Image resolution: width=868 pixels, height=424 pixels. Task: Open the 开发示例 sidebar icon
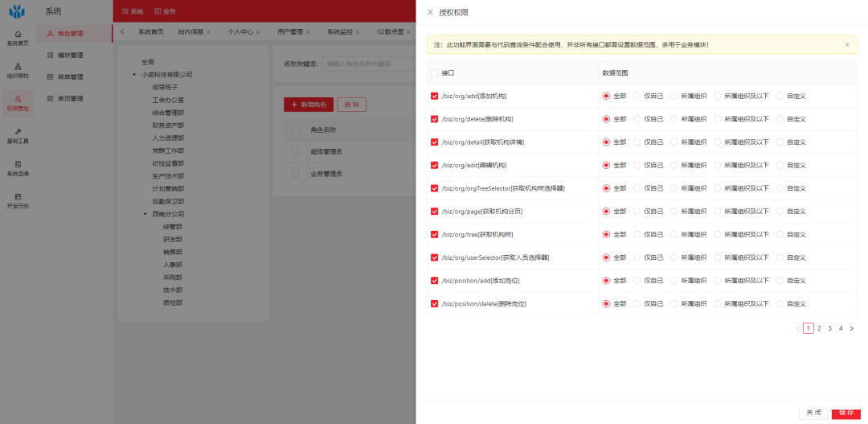point(18,200)
